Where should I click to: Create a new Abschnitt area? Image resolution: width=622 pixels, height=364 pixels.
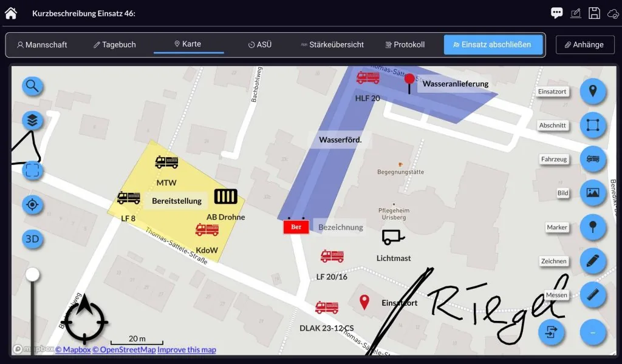pyautogui.click(x=593, y=125)
